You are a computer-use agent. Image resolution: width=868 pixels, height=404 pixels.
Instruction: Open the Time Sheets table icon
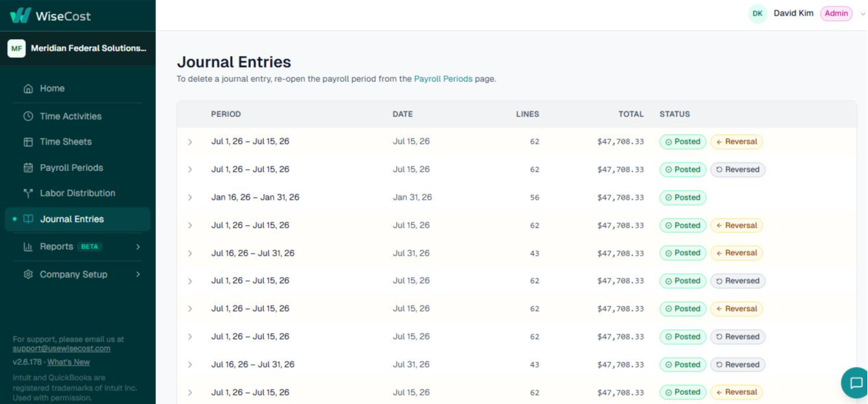(x=28, y=142)
